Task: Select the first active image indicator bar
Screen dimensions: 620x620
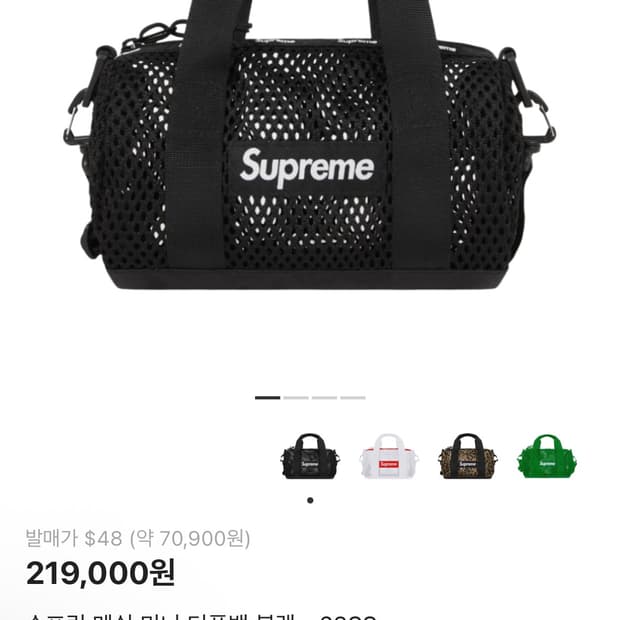Action: pyautogui.click(x=267, y=397)
